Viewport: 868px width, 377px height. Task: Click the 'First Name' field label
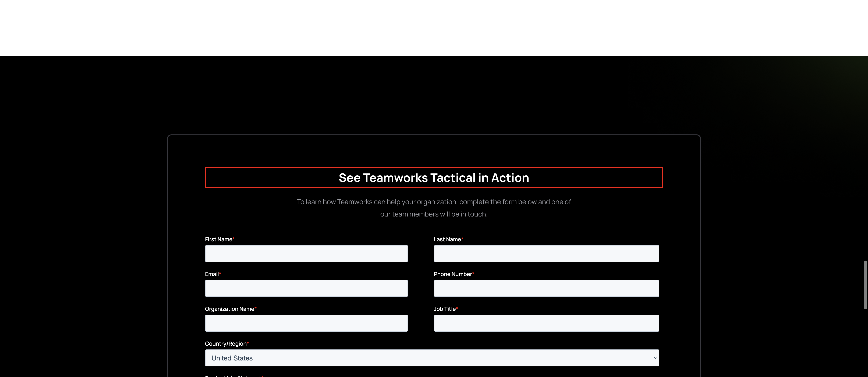click(x=218, y=239)
